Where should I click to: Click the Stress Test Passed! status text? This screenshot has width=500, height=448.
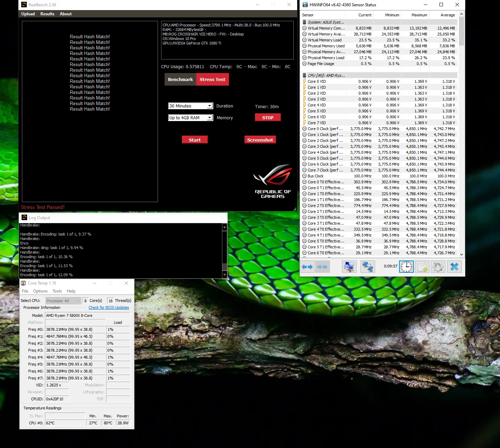[42, 207]
